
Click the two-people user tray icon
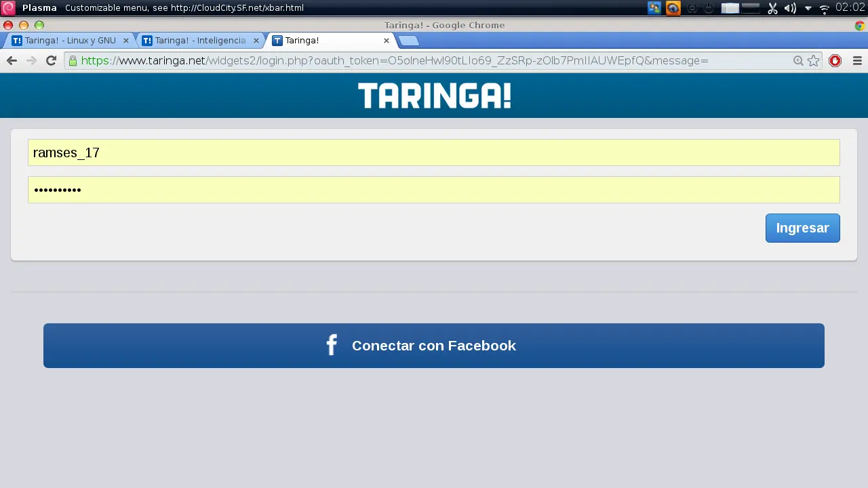coord(654,8)
